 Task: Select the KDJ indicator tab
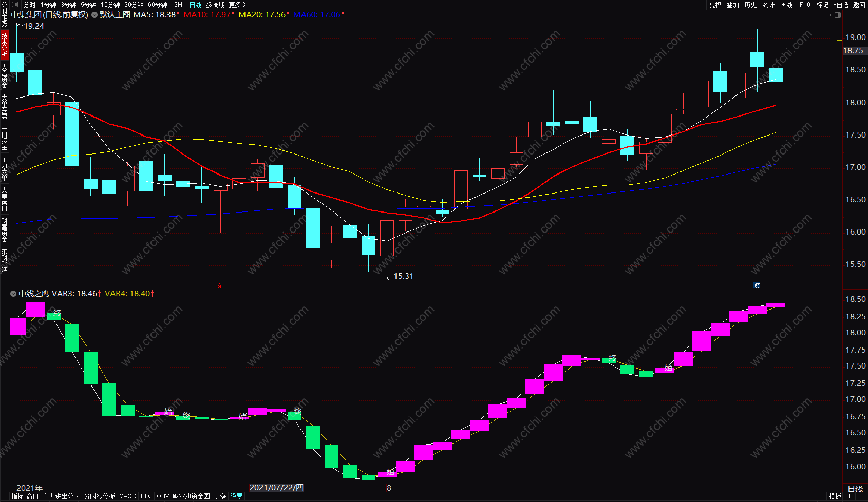point(146,496)
